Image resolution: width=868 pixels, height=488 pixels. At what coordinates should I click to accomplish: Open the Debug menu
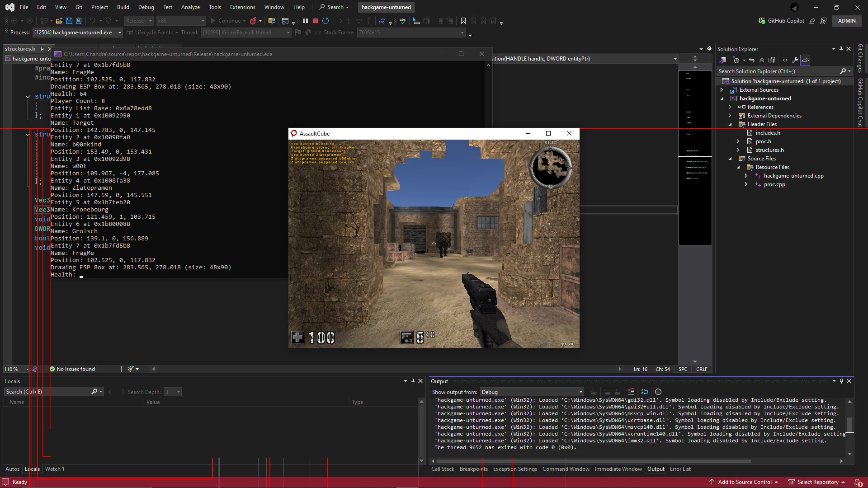point(146,7)
